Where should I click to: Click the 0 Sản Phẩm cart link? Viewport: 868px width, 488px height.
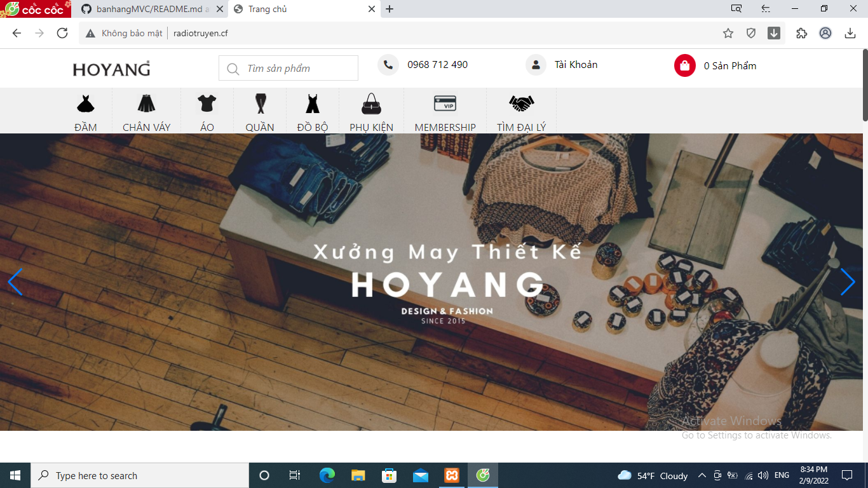click(x=729, y=65)
